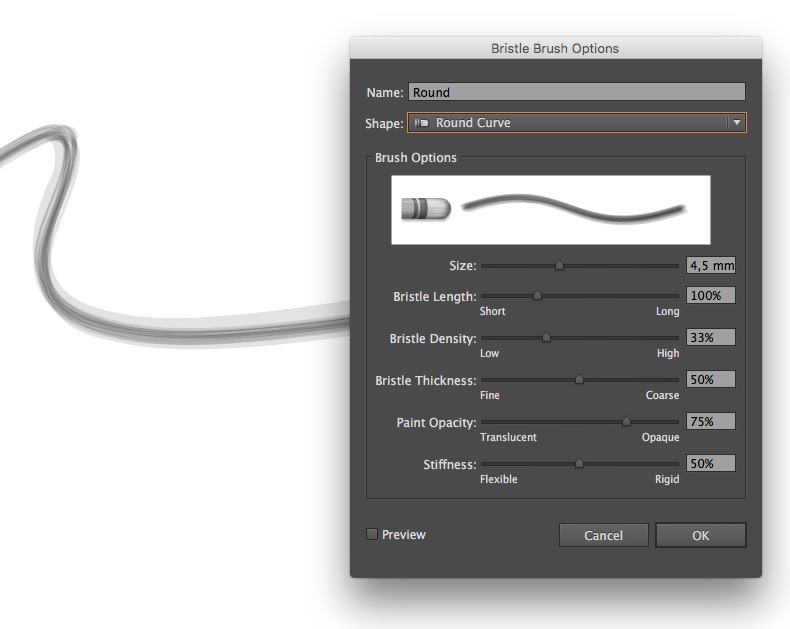Click the Bristle Density slider handle
This screenshot has width=790, height=629.
click(x=546, y=337)
